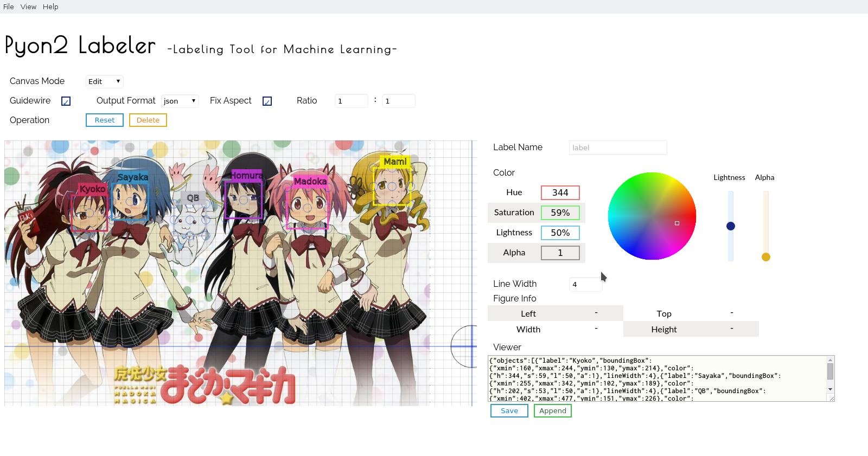Select the Madoka label tag
868x456 pixels.
310,181
